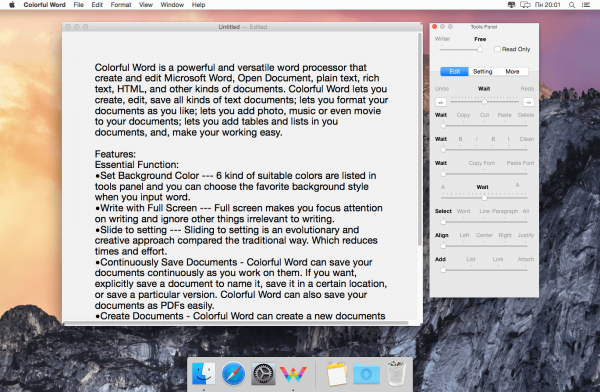Image resolution: width=600 pixels, height=392 pixels.
Task: Click the Colorful Word dock icon
Action: click(x=293, y=374)
